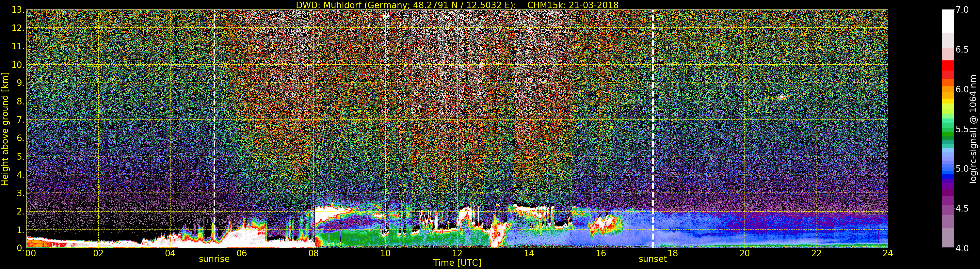Click time axis tick label '12'

pyautogui.click(x=457, y=253)
